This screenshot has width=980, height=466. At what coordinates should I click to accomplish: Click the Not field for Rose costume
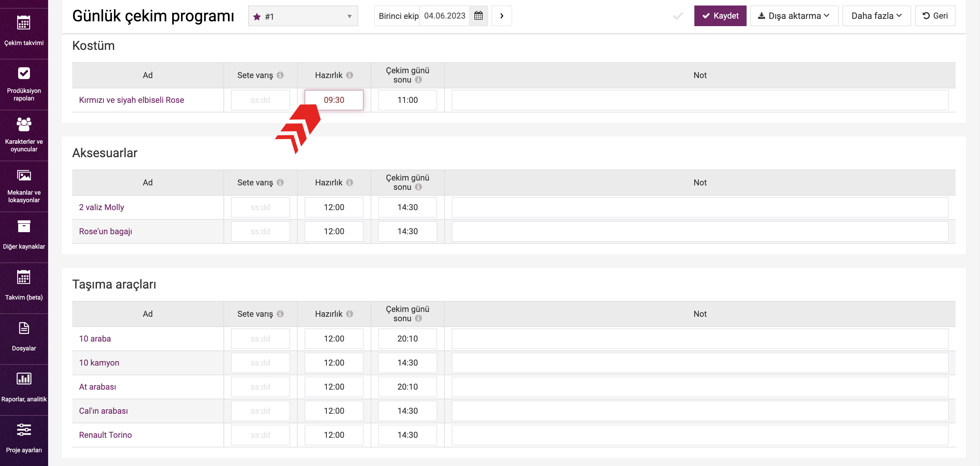[700, 100]
